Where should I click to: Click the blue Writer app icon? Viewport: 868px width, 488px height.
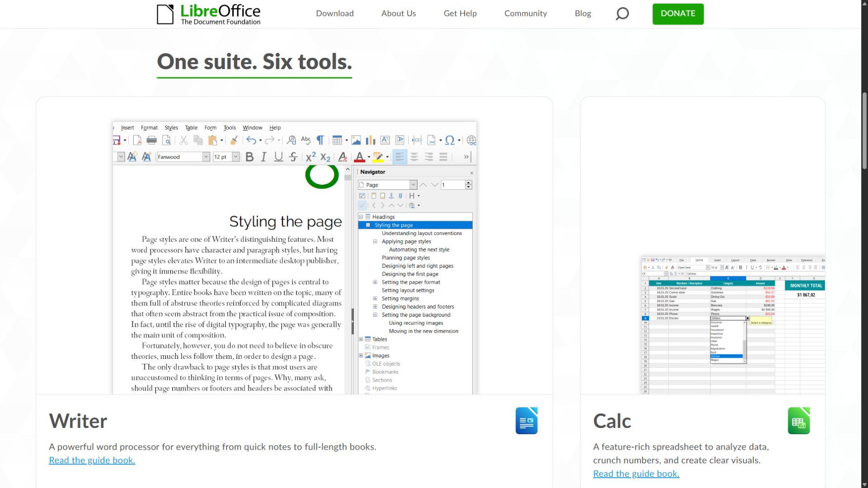(x=527, y=421)
